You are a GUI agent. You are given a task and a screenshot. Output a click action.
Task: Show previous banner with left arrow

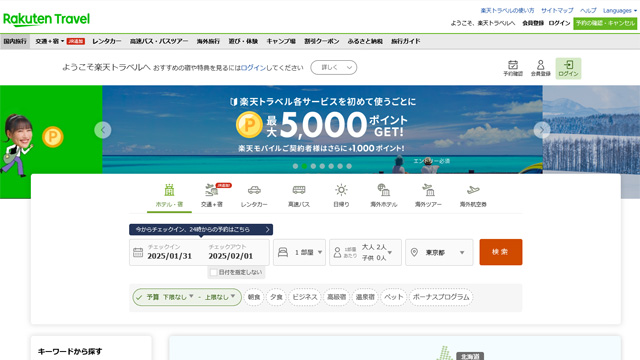coord(102,130)
